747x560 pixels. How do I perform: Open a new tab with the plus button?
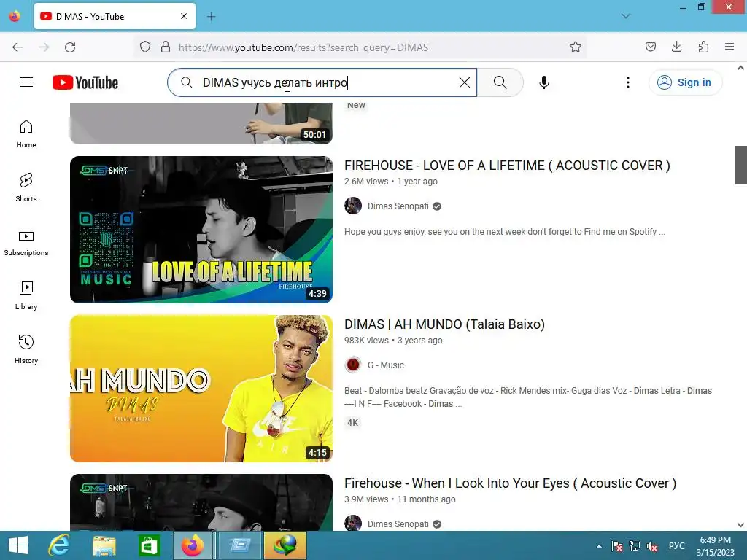pyautogui.click(x=211, y=17)
